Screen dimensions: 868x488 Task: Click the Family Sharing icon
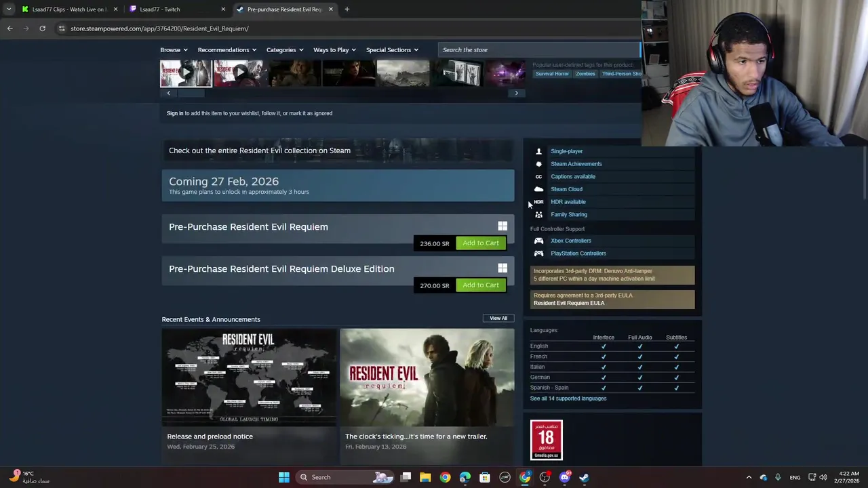click(x=538, y=214)
